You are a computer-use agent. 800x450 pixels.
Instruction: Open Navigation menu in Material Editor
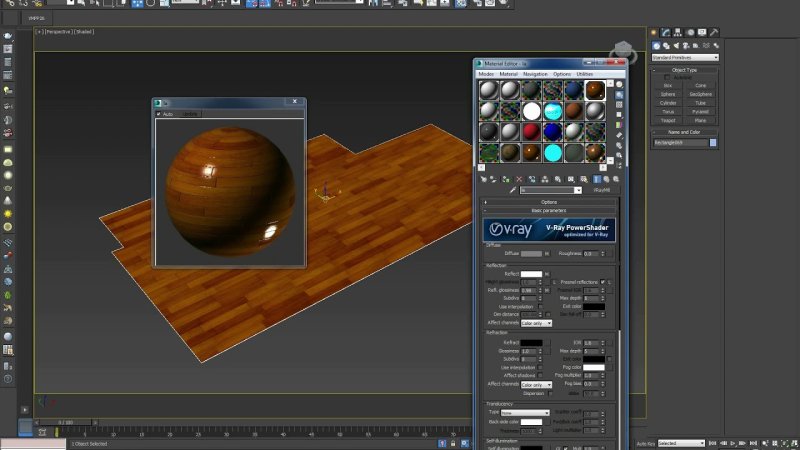click(x=535, y=74)
